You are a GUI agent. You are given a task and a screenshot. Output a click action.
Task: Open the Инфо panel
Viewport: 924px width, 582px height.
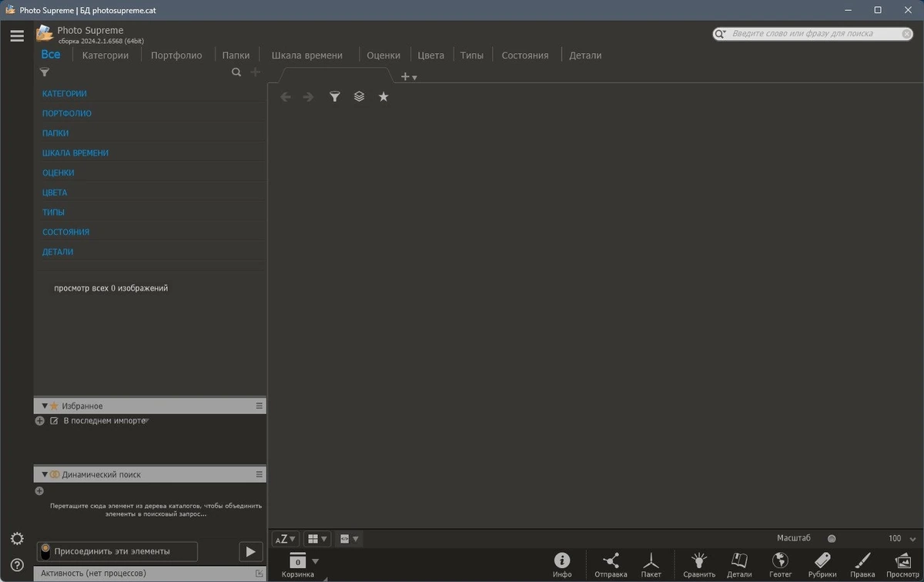(x=562, y=564)
